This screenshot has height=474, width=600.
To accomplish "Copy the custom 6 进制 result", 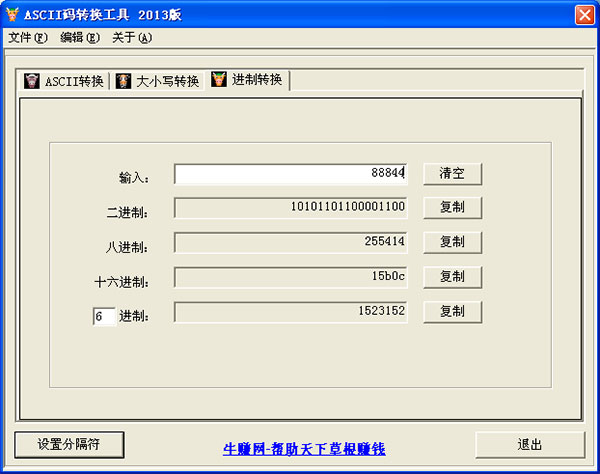I will [x=452, y=311].
